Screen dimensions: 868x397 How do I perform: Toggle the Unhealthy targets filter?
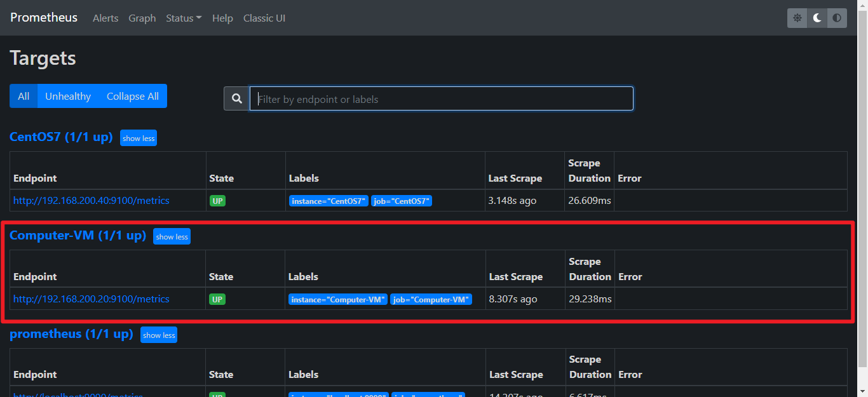pos(68,96)
